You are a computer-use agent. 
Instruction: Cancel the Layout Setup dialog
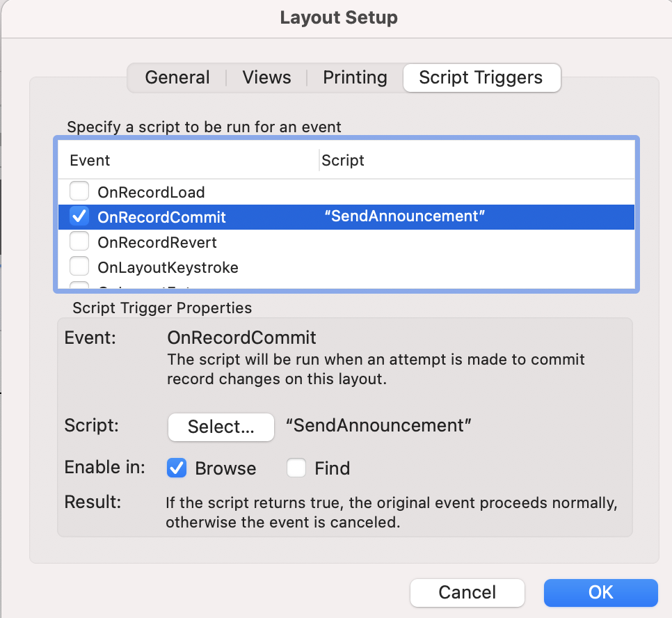[467, 593]
